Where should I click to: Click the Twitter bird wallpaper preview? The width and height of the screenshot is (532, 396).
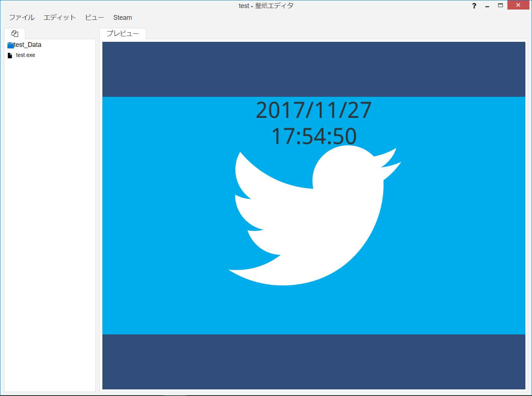click(314, 216)
